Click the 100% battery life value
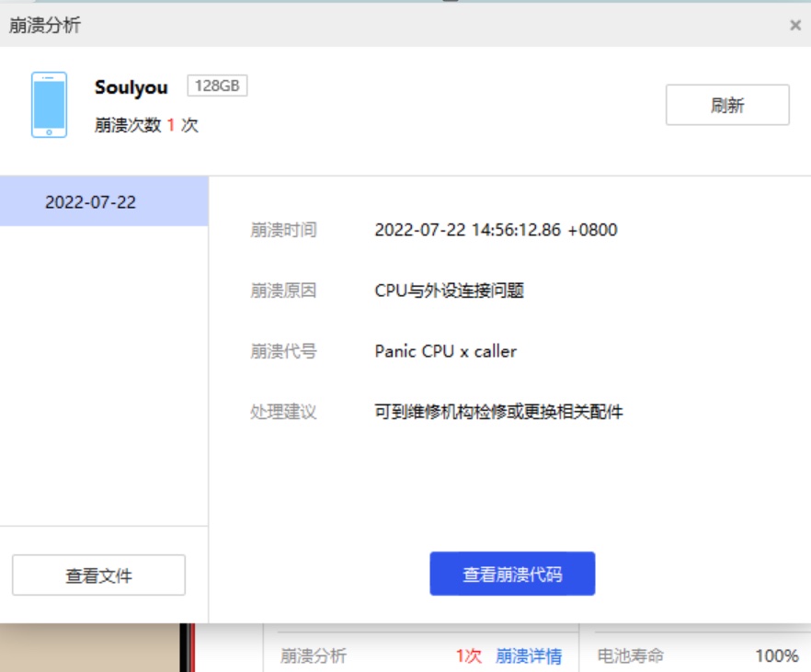 776,655
